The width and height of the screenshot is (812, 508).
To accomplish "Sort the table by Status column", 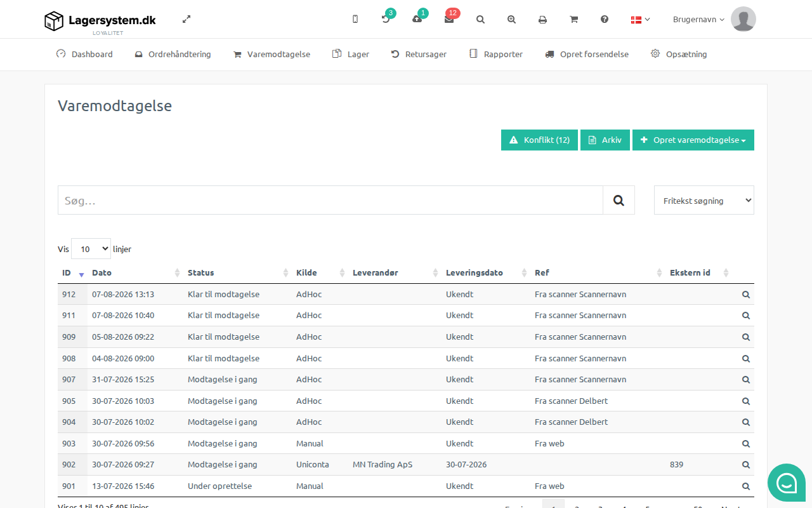I will pos(237,273).
